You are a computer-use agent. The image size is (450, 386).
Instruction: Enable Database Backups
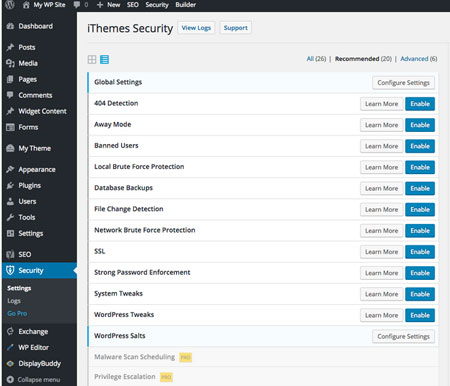pyautogui.click(x=420, y=188)
